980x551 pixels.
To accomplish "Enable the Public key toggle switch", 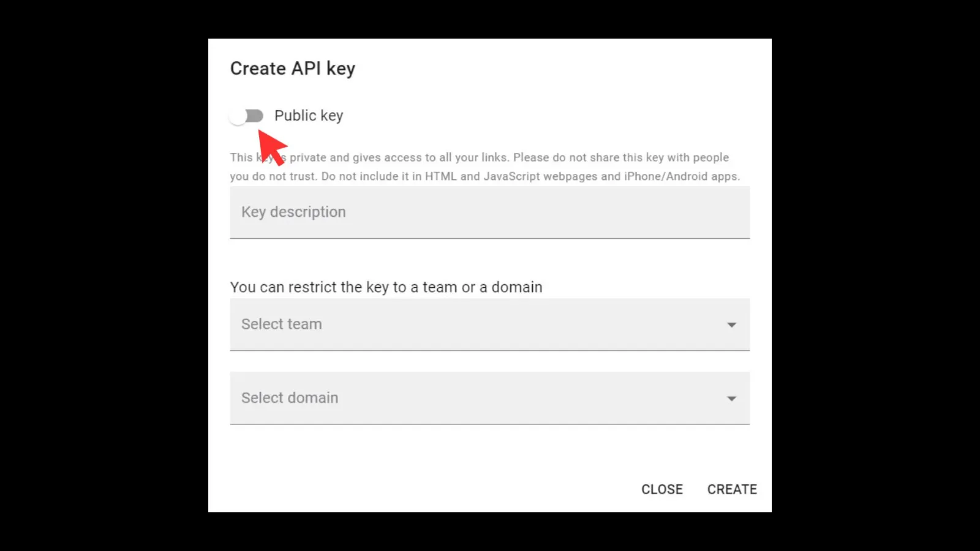I will [x=246, y=116].
